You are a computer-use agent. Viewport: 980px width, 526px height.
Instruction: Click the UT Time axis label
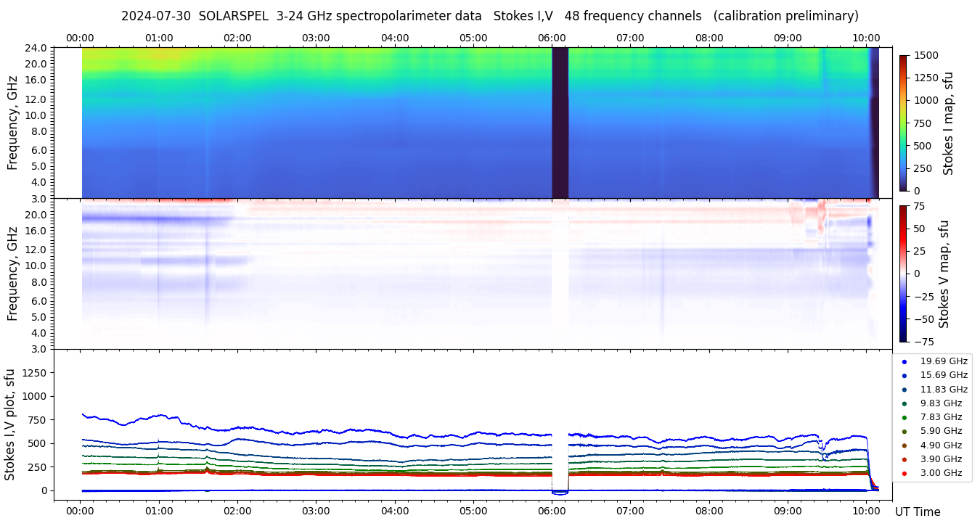pyautogui.click(x=918, y=512)
